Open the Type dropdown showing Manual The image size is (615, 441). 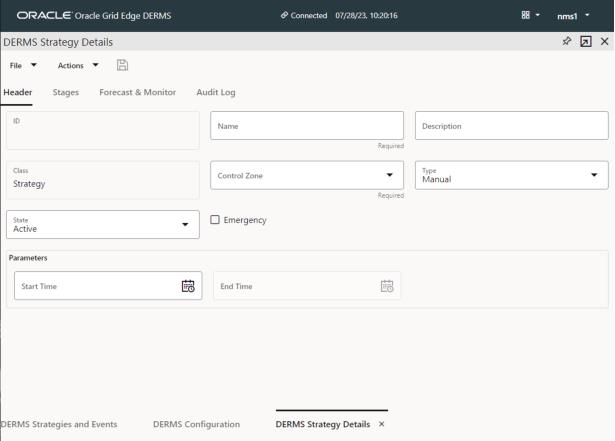(511, 175)
